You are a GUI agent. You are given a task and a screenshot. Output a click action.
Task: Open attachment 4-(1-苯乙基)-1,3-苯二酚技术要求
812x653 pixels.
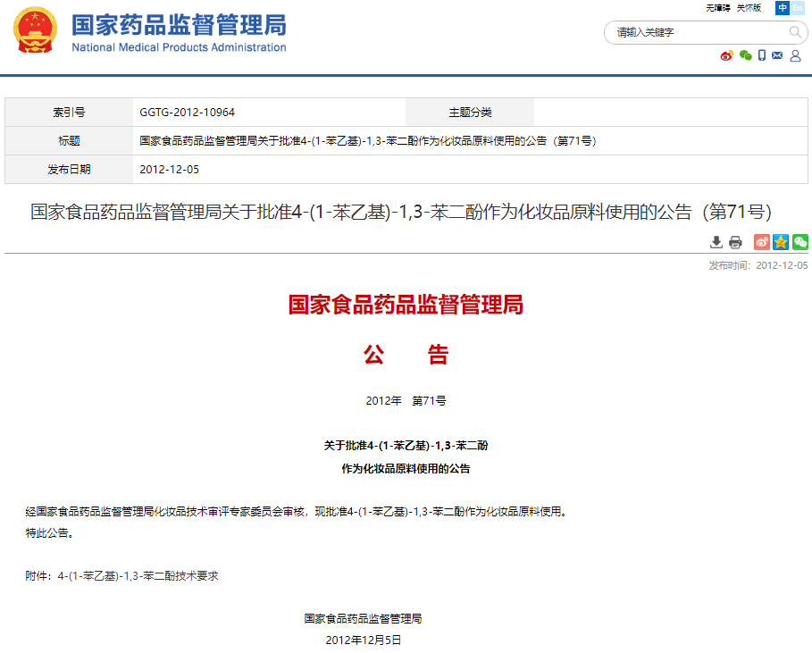click(x=138, y=576)
